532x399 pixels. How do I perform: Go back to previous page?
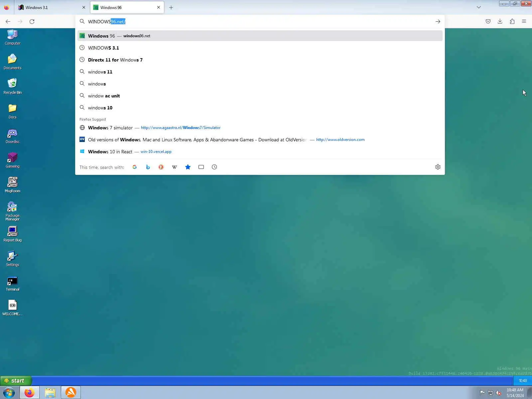[8, 21]
